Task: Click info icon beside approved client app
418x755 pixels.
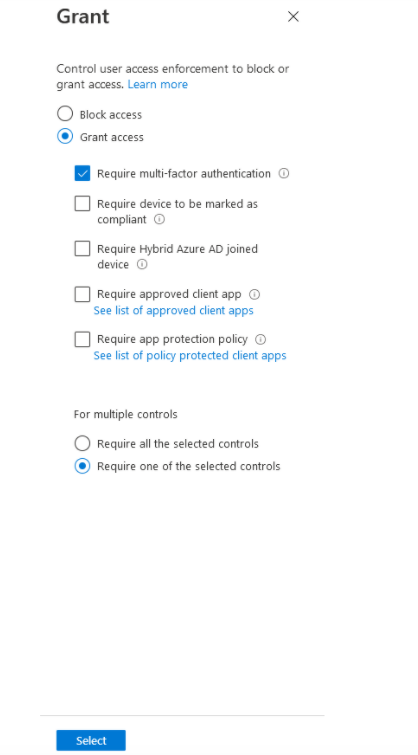Action: coord(254,294)
